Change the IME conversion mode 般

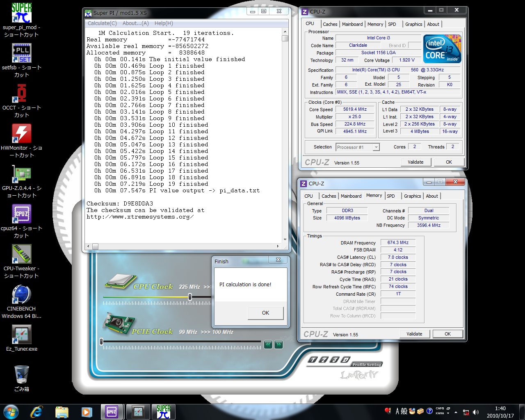click(404, 411)
